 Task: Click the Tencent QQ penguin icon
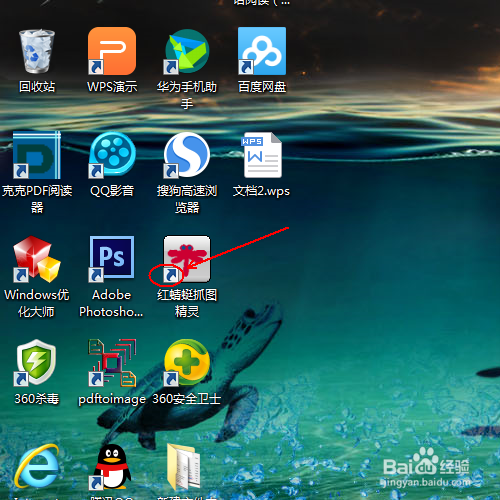coord(112,467)
